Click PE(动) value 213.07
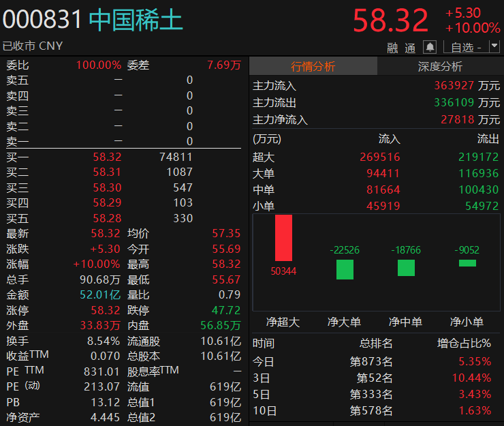Screen dimensions: 504x426 [101, 386]
